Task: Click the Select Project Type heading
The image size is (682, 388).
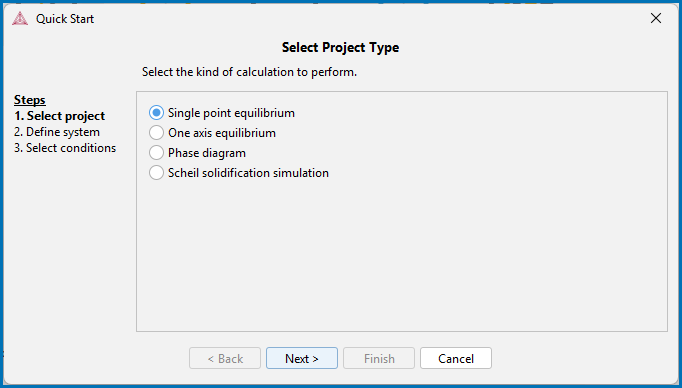Action: tap(341, 47)
